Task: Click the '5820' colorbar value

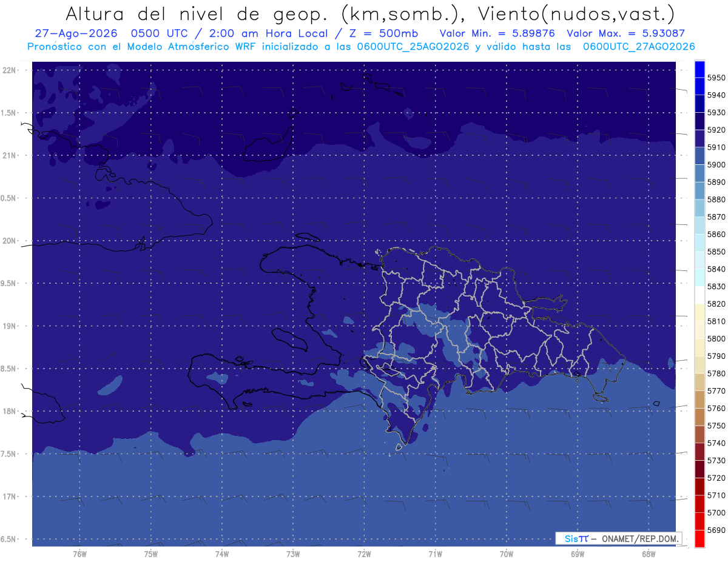Action: [x=716, y=304]
